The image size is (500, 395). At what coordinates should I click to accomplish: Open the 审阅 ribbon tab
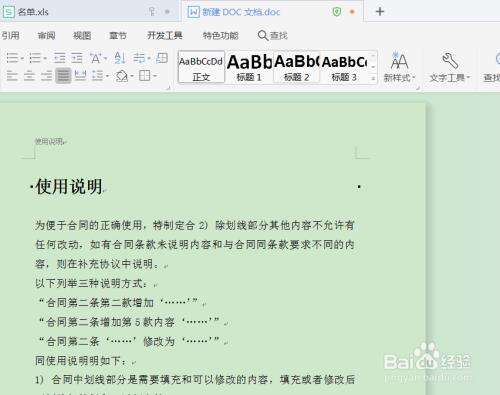pyautogui.click(x=46, y=35)
